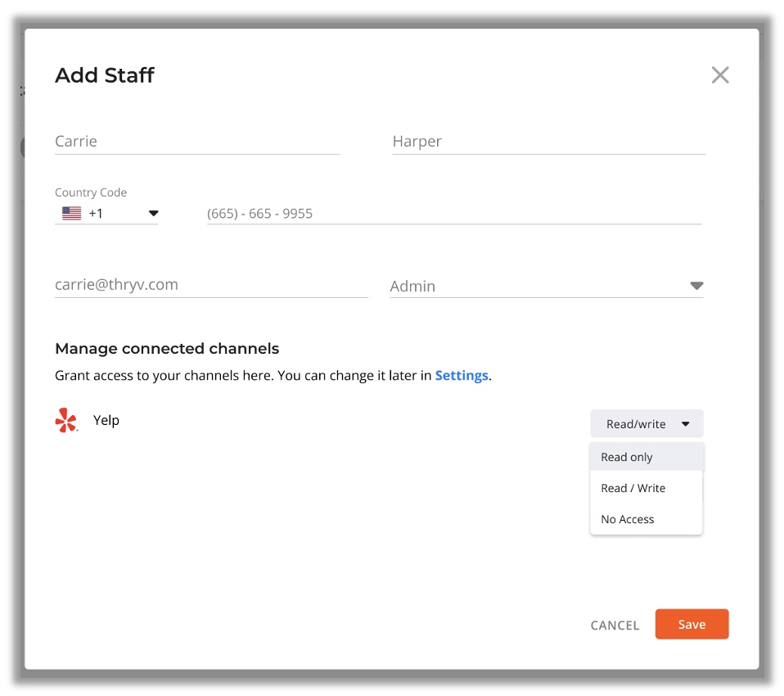This screenshot has height=696, width=784.
Task: Expand the country code dropdown arrow
Action: 153,214
